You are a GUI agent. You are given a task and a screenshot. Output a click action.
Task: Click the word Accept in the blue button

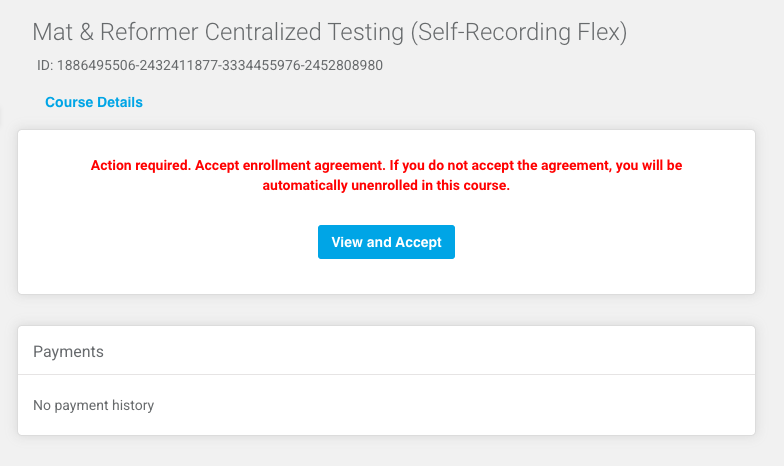[x=419, y=242]
